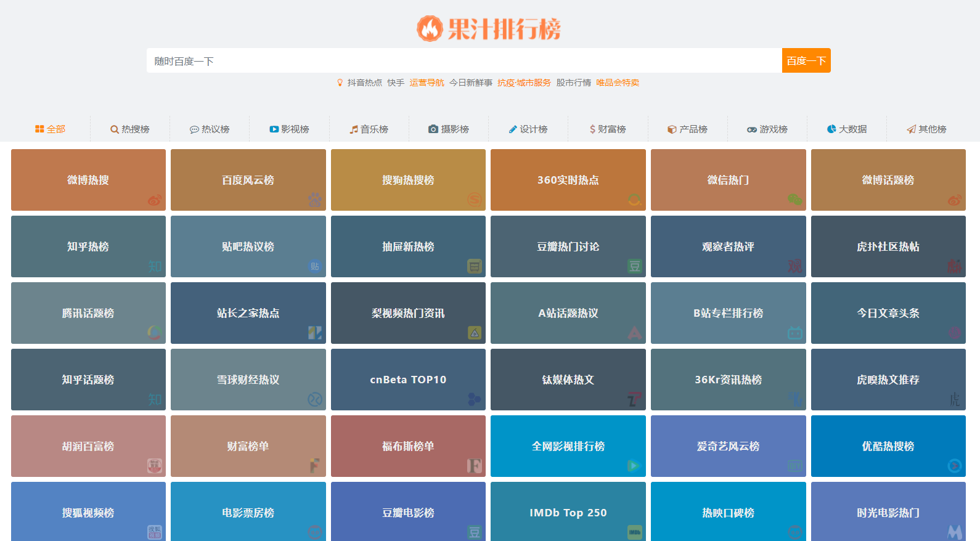Open the 虎嗅热文推荐 card
Screen dimensions: 980x541
[x=888, y=380]
